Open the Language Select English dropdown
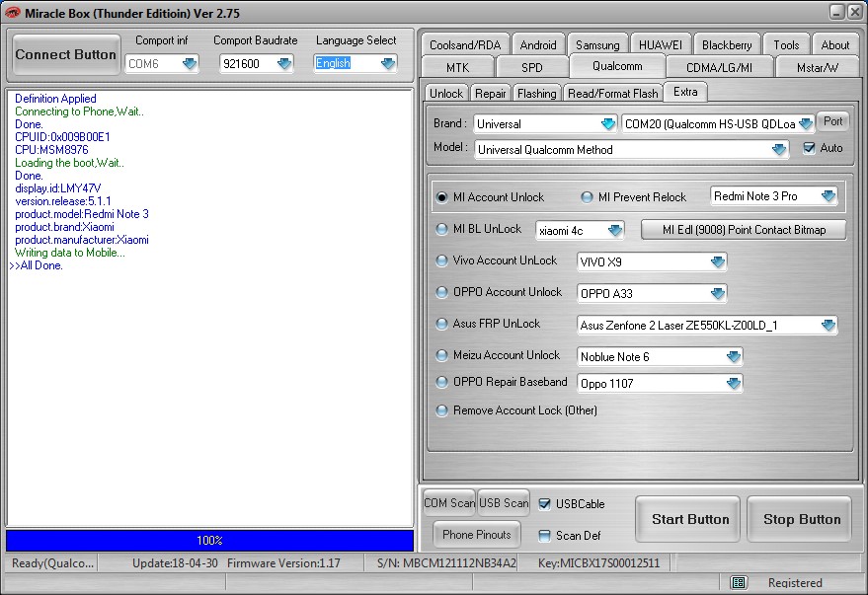868x595 pixels. [x=388, y=63]
